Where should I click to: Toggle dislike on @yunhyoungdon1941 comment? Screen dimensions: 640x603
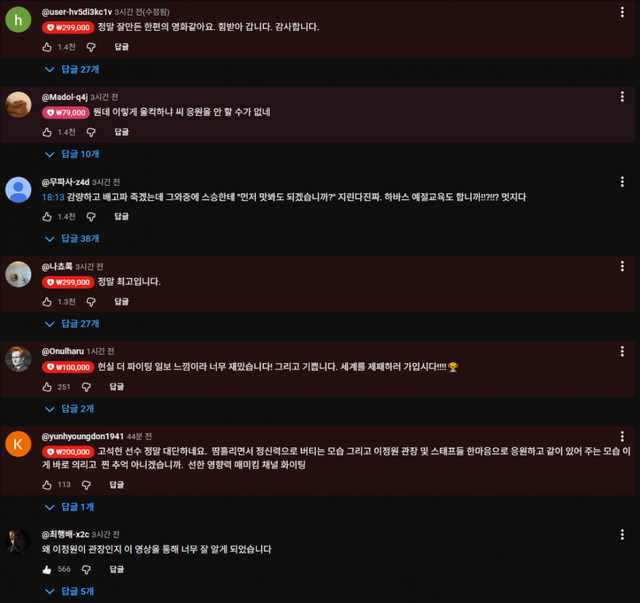pyautogui.click(x=86, y=485)
